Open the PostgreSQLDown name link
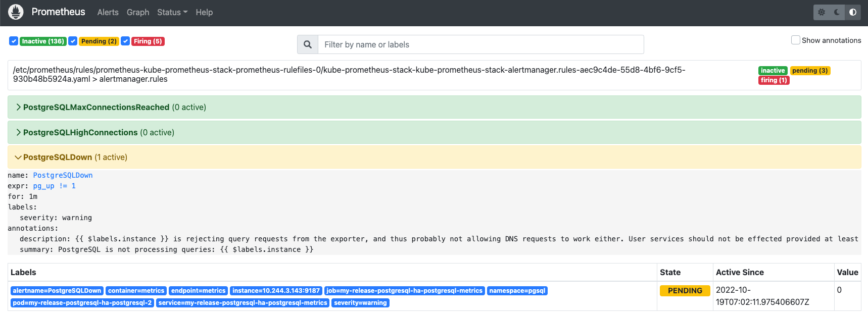The height and width of the screenshot is (315, 868). coord(63,175)
